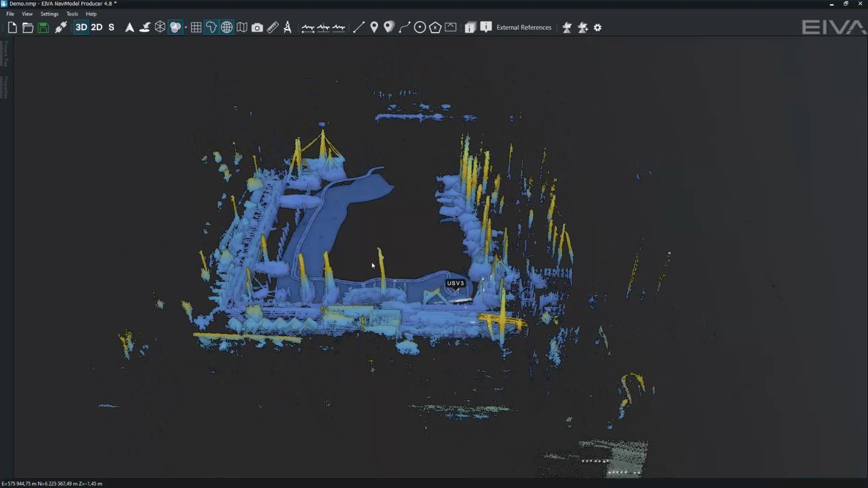Click the plug connection icon
The width and height of the screenshot is (868, 488).
[x=61, y=28]
